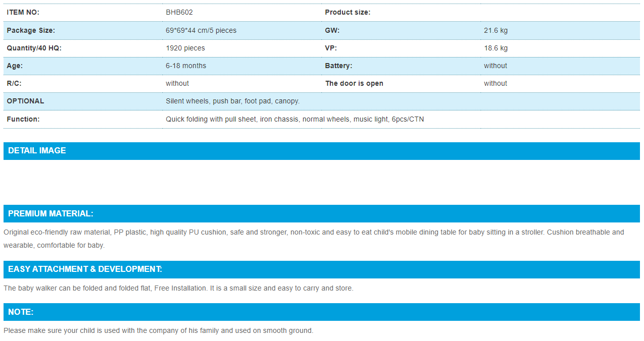644x341 pixels.
Task: Click the quick folding function description
Action: tap(294, 119)
